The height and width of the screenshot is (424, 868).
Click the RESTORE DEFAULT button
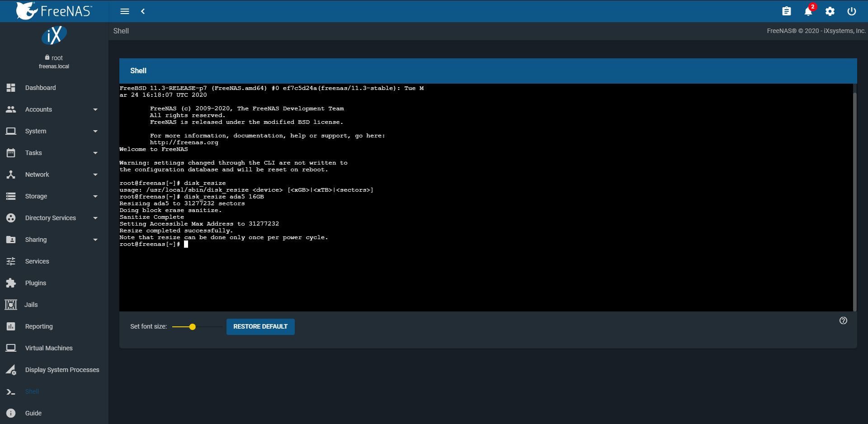click(260, 326)
